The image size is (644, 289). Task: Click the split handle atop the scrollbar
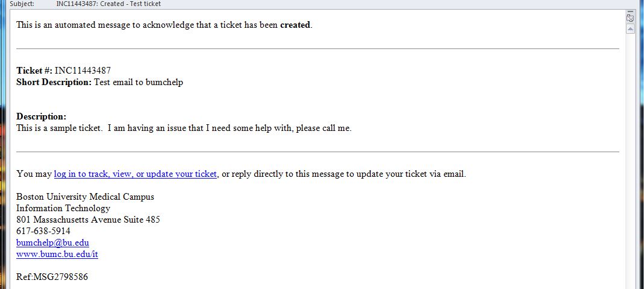click(631, 11)
